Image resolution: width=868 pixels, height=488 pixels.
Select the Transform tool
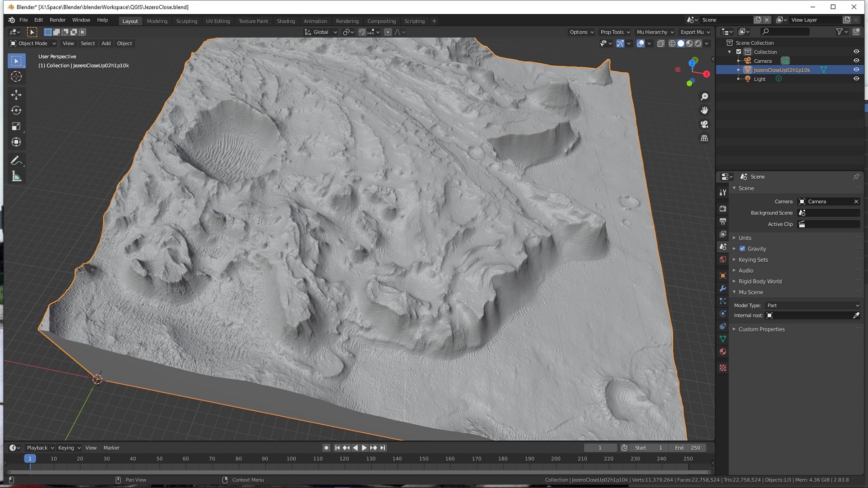click(x=16, y=142)
